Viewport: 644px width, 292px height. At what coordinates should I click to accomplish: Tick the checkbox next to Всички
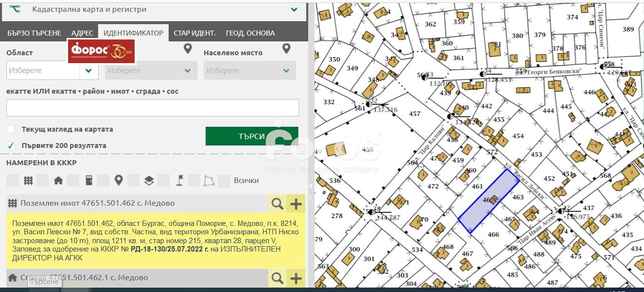224,181
